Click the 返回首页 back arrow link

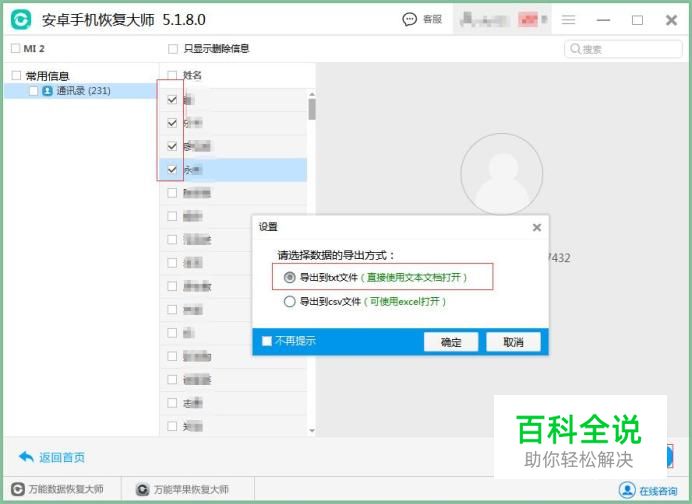tap(52, 457)
